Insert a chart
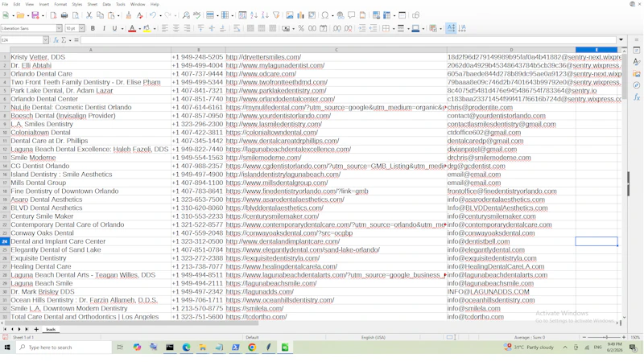Viewport: 644px width, 362px height. coord(300,15)
